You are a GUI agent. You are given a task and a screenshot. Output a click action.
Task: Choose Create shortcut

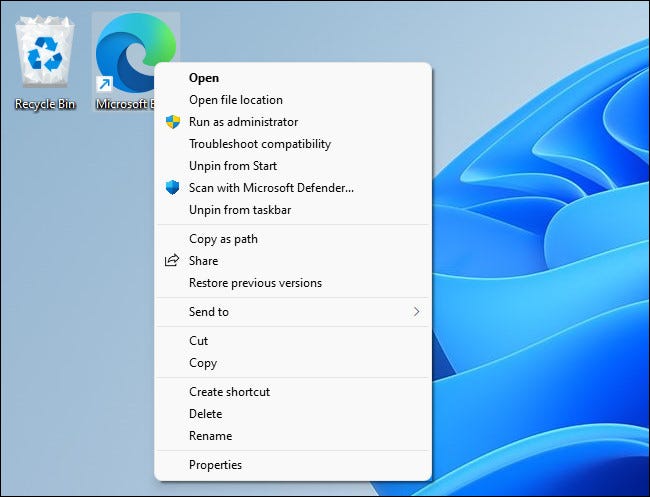(229, 392)
